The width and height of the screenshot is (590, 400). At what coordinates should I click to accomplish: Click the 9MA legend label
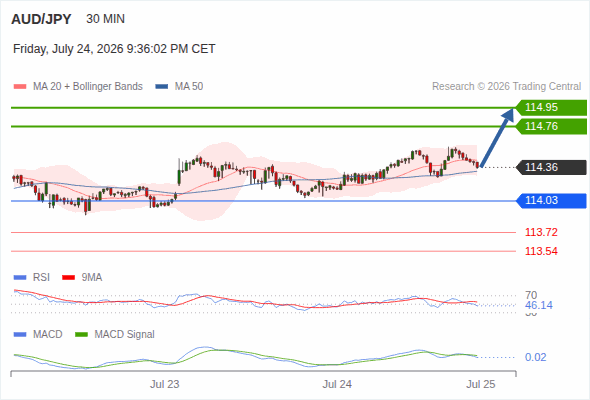(x=92, y=278)
